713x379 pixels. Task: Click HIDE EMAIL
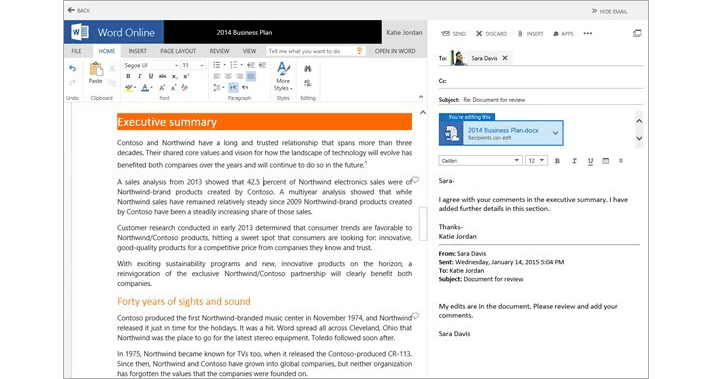(x=609, y=11)
